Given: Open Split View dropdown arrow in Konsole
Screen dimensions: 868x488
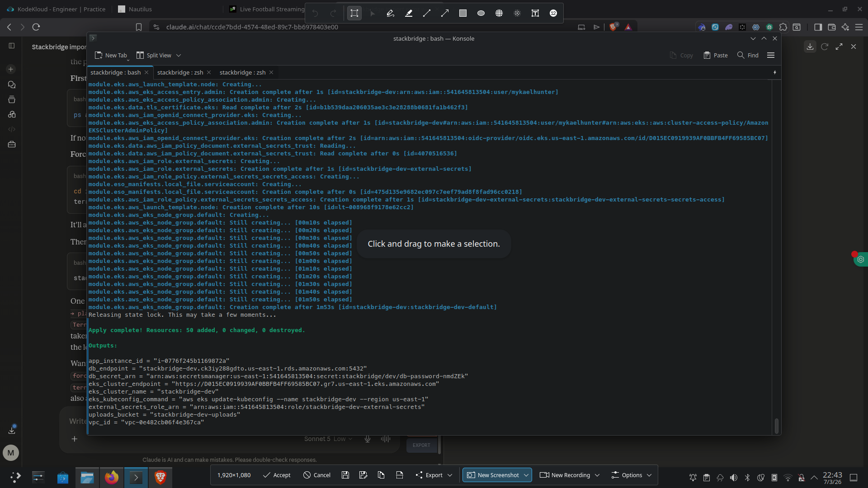Looking at the screenshot, I should [x=179, y=55].
